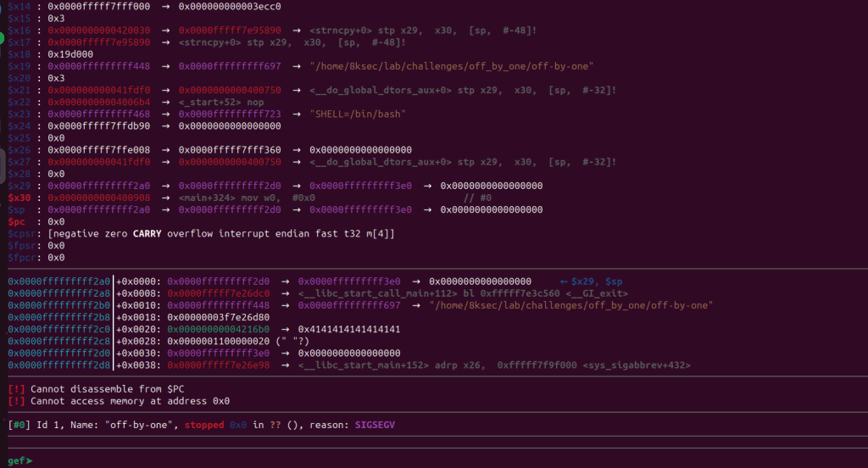
Task: Click the CARRY flag text
Action: pos(147,234)
